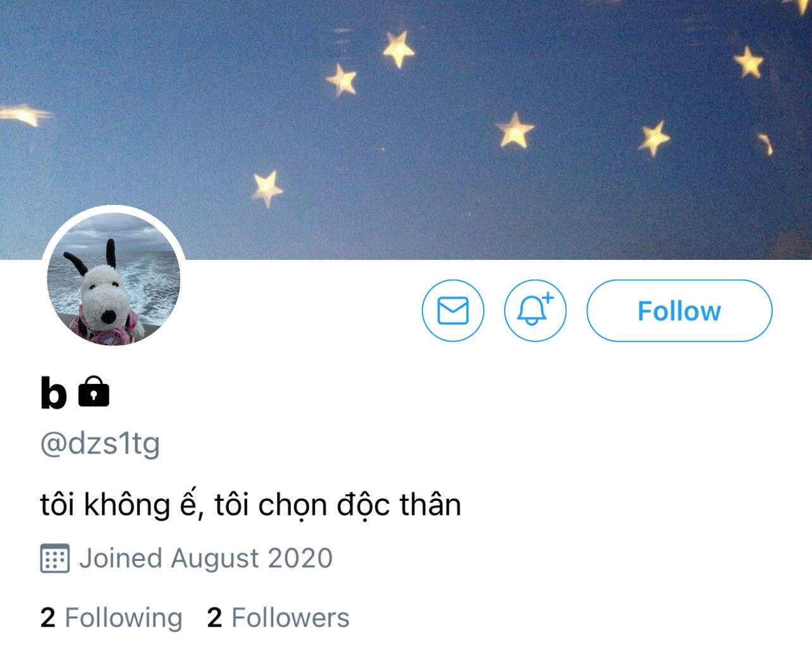Click the word Following
The image size is (812, 657).
123,618
